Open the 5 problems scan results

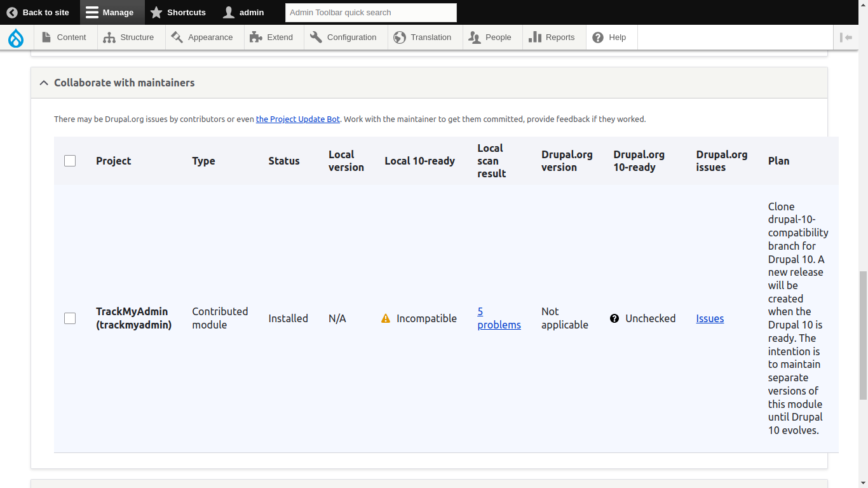coord(499,318)
